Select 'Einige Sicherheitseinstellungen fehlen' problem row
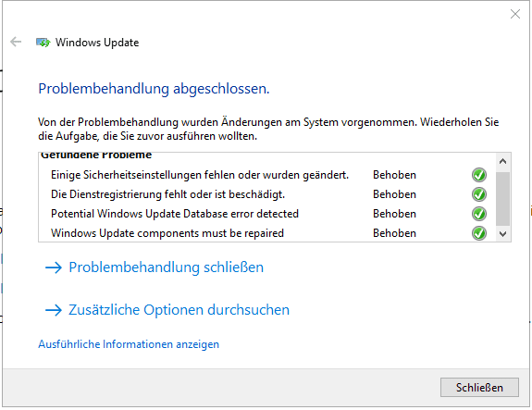Viewport: 532px width, 410px height. [268, 175]
